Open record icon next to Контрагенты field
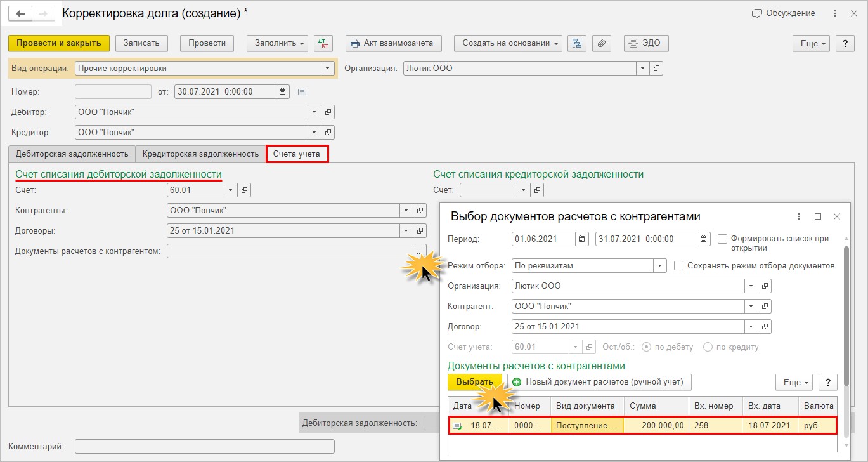 pyautogui.click(x=420, y=210)
